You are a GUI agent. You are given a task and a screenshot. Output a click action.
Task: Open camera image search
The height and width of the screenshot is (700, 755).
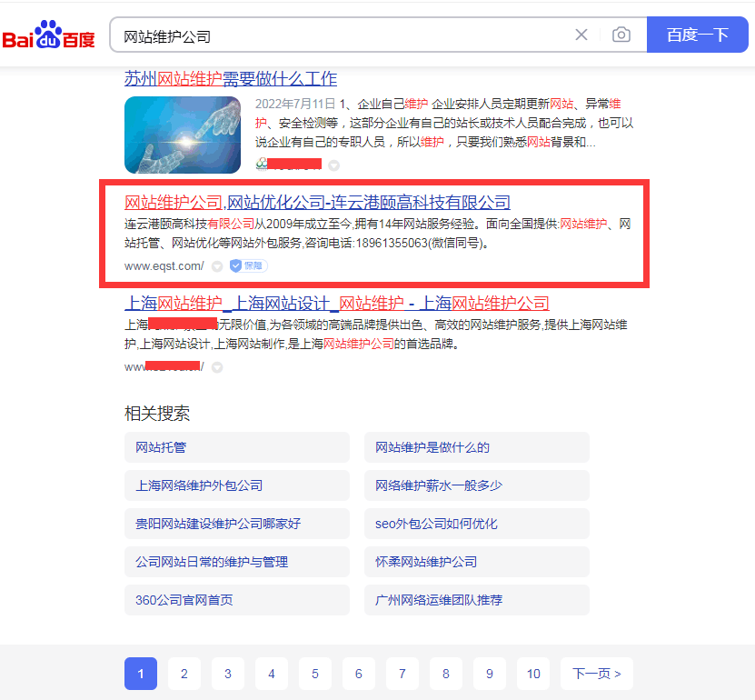pos(621,35)
